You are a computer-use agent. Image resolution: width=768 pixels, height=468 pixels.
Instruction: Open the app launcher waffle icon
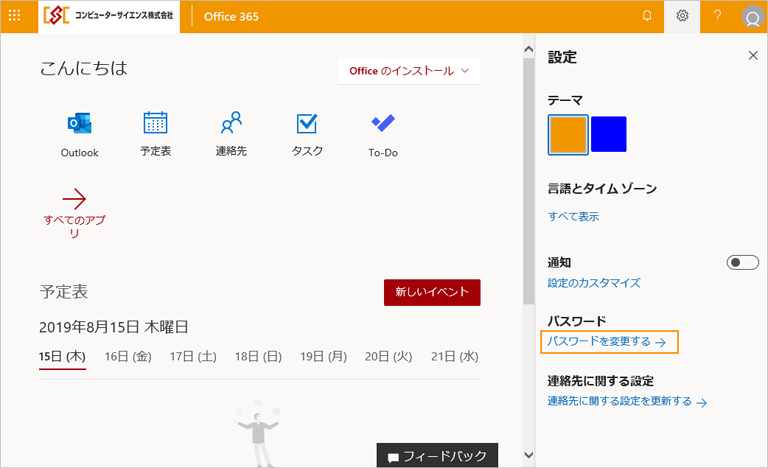(15, 16)
